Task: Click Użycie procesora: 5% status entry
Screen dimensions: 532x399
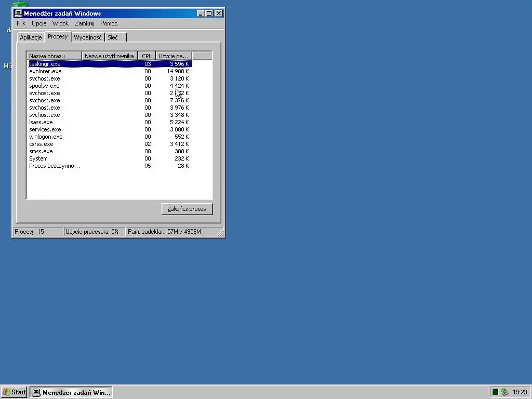Action: (x=95, y=232)
